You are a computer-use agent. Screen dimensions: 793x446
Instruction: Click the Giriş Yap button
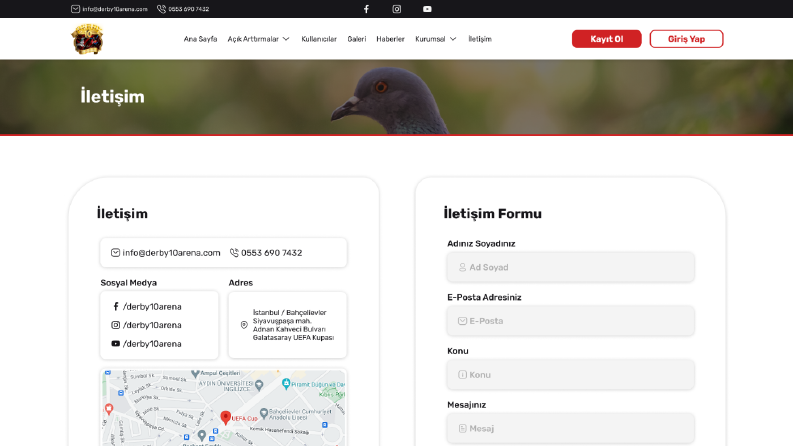pos(686,39)
